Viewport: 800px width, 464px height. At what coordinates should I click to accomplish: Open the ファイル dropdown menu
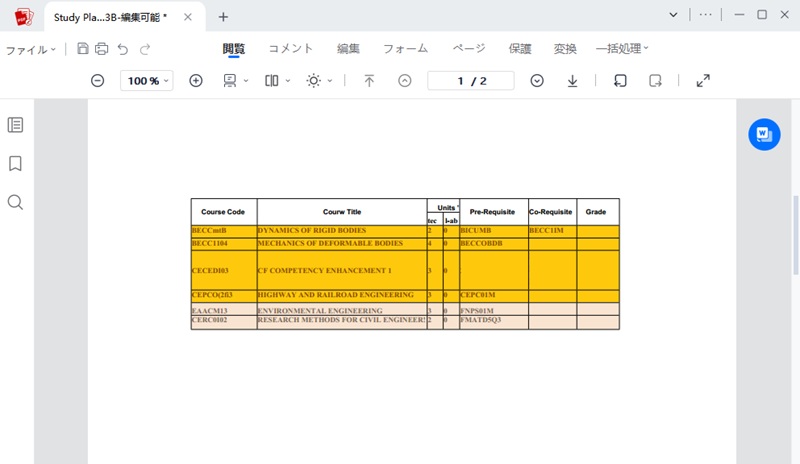click(x=31, y=50)
